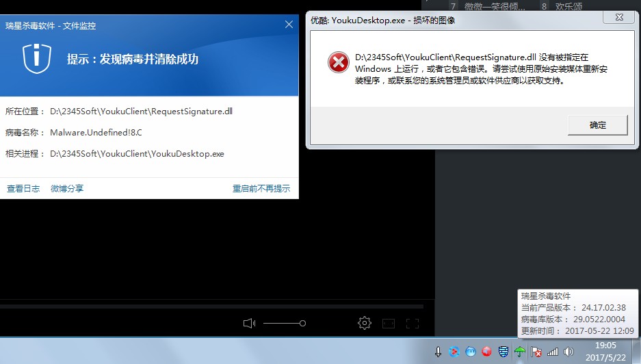This screenshot has height=364, width=641.
Task: Click popup heading 提示:发现病毒并清除成功
Action: point(133,59)
